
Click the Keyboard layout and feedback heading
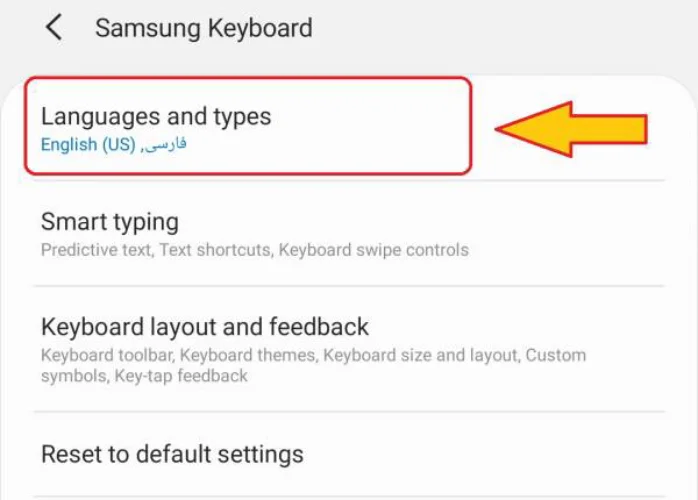point(204,327)
